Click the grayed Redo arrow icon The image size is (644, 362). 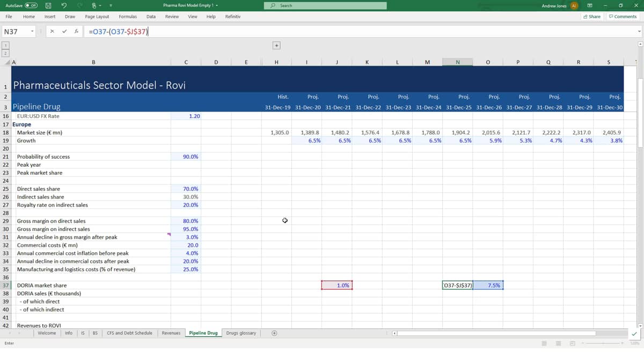click(x=80, y=6)
